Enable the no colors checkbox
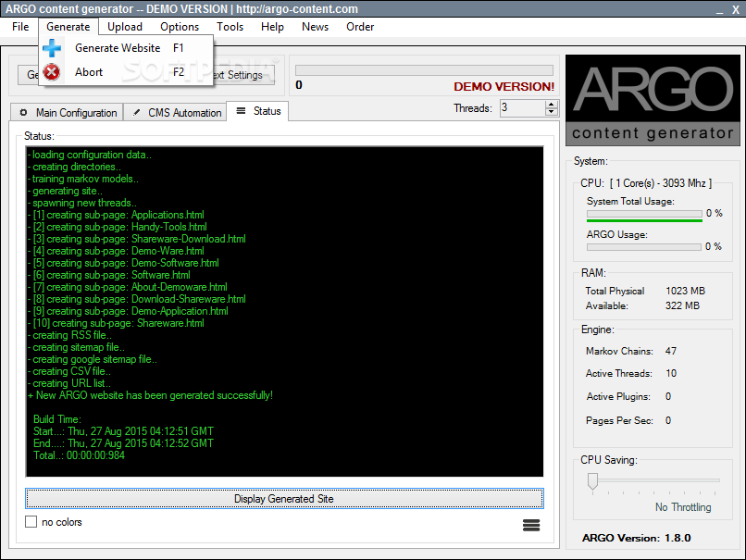The image size is (746, 560). (31, 522)
